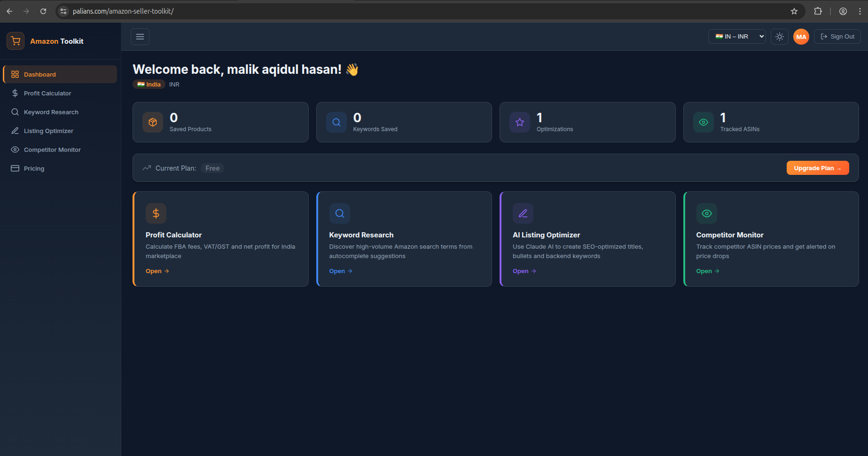Open the Competitor Monitor card link
The height and width of the screenshot is (456, 868).
708,271
